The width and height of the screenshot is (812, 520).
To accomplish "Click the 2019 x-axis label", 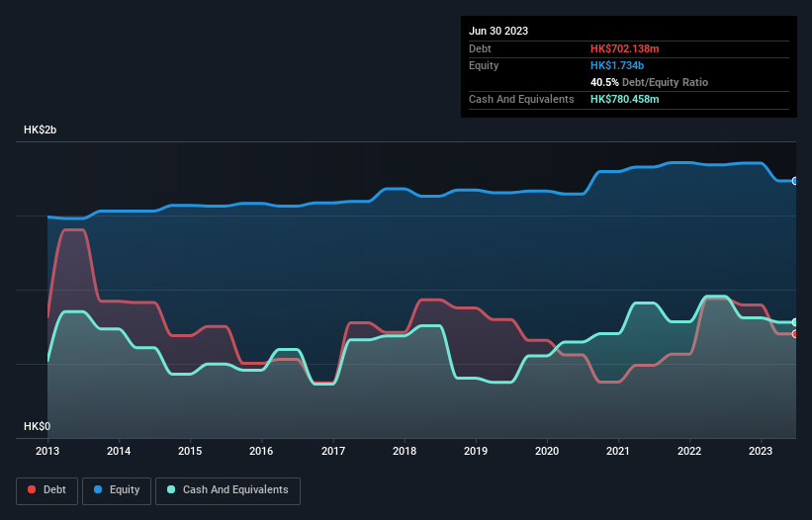I will (476, 451).
